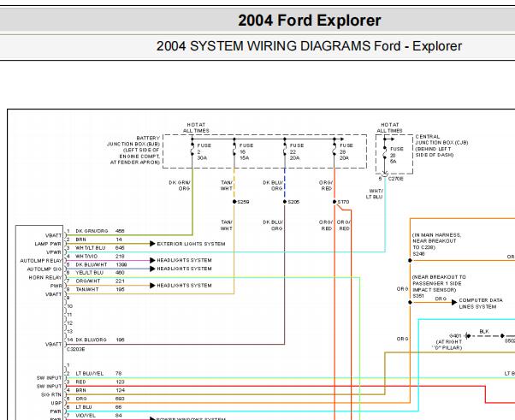Click the "COMPUTER DATA LINES SYSTEM" reference
The width and height of the screenshot is (515, 420).
pos(481,303)
